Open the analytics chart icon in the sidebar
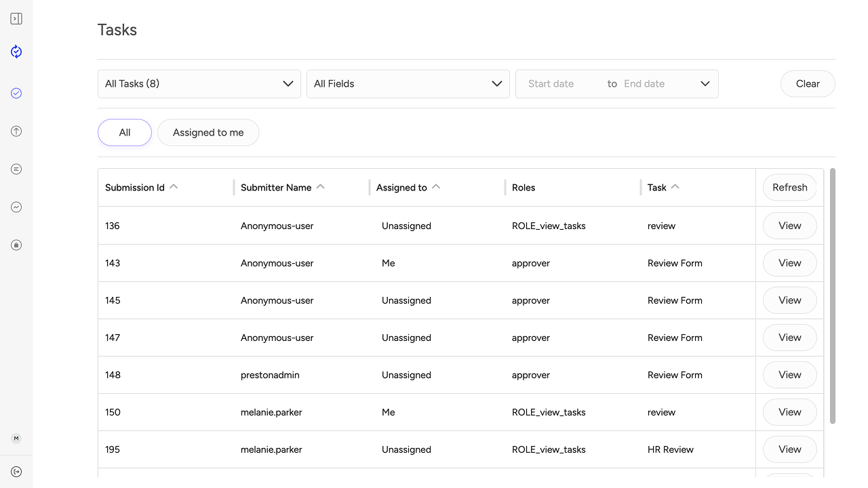The image size is (868, 488). pyautogui.click(x=16, y=207)
